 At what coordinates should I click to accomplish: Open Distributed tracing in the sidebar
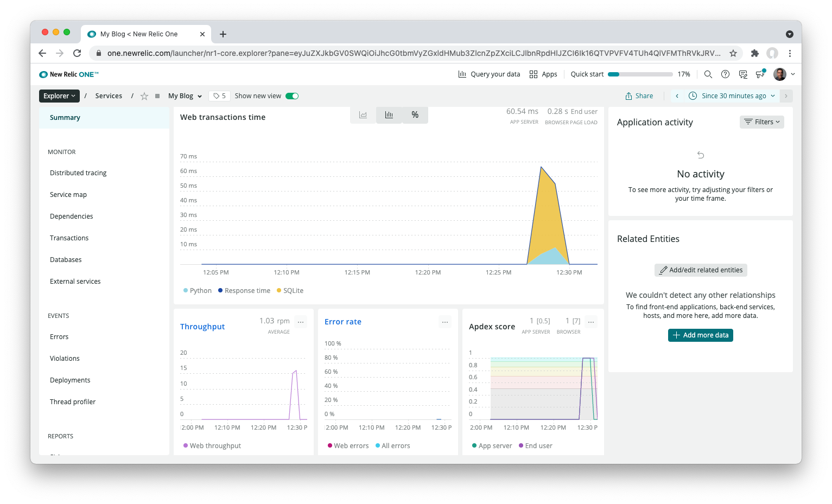click(78, 173)
